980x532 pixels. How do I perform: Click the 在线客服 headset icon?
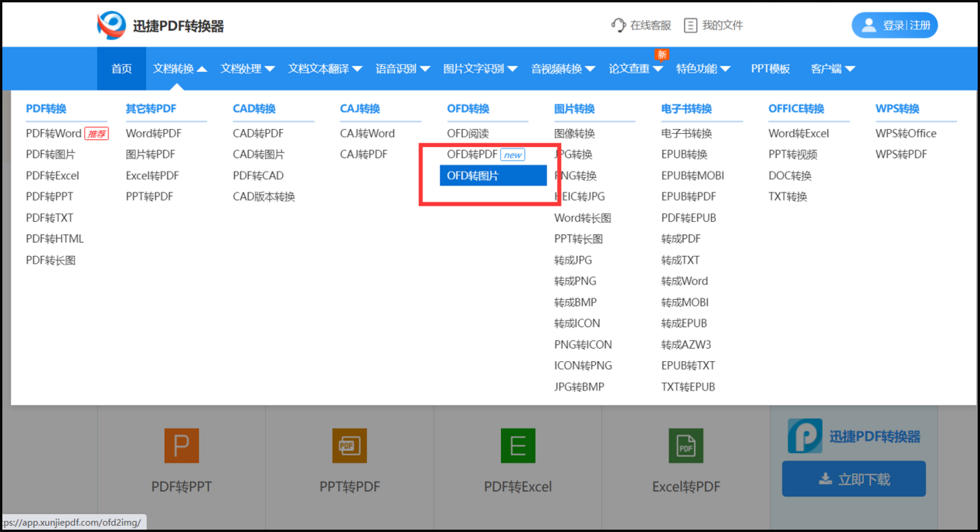click(x=618, y=26)
